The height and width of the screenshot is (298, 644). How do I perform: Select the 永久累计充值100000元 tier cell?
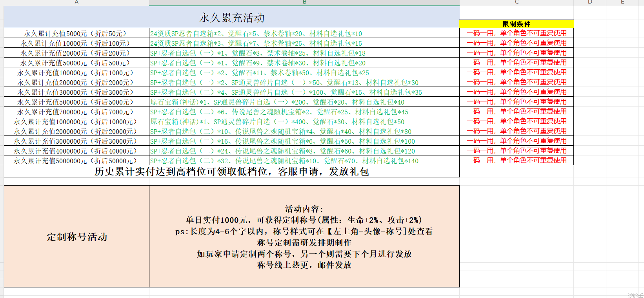coord(76,73)
